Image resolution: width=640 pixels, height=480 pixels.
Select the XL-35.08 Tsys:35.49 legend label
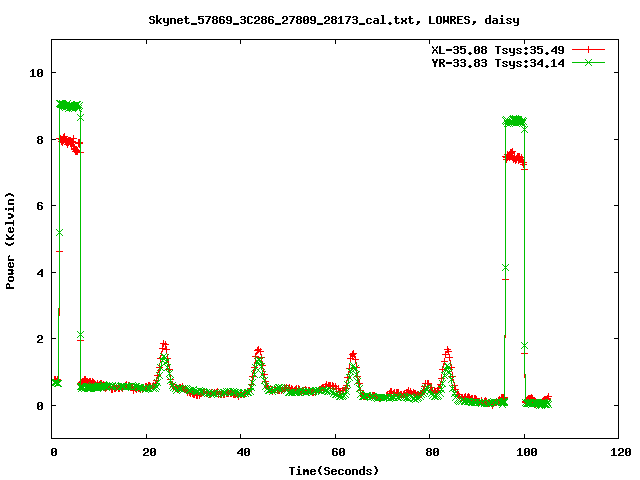coord(493,49)
